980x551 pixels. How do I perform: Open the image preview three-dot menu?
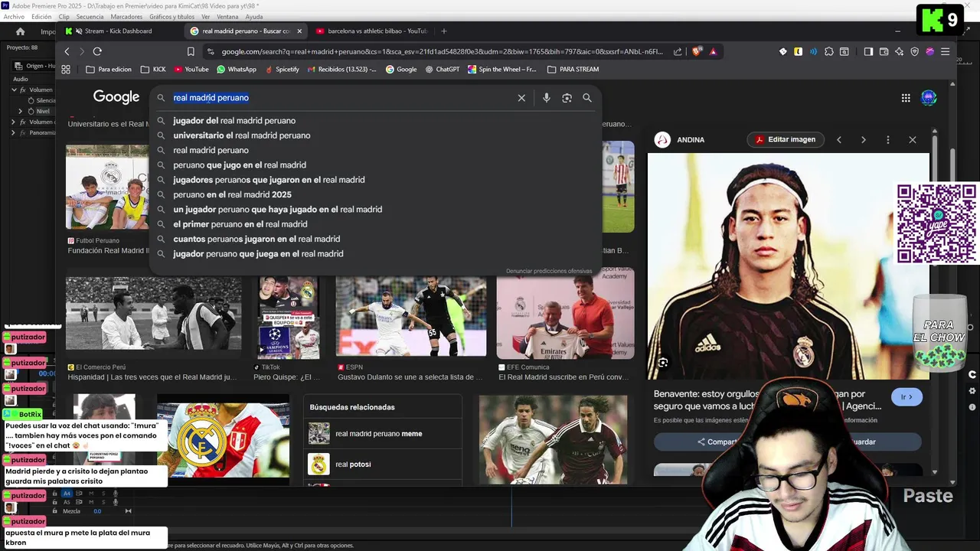click(888, 140)
